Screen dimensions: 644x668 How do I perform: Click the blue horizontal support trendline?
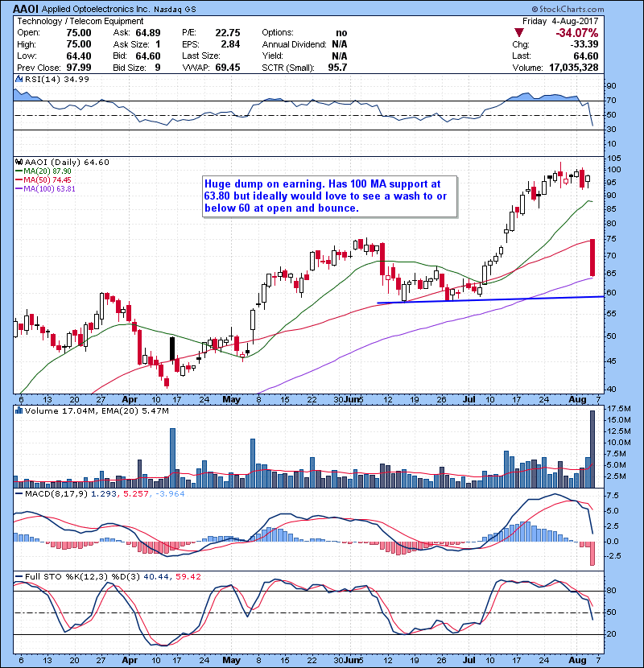490,299
